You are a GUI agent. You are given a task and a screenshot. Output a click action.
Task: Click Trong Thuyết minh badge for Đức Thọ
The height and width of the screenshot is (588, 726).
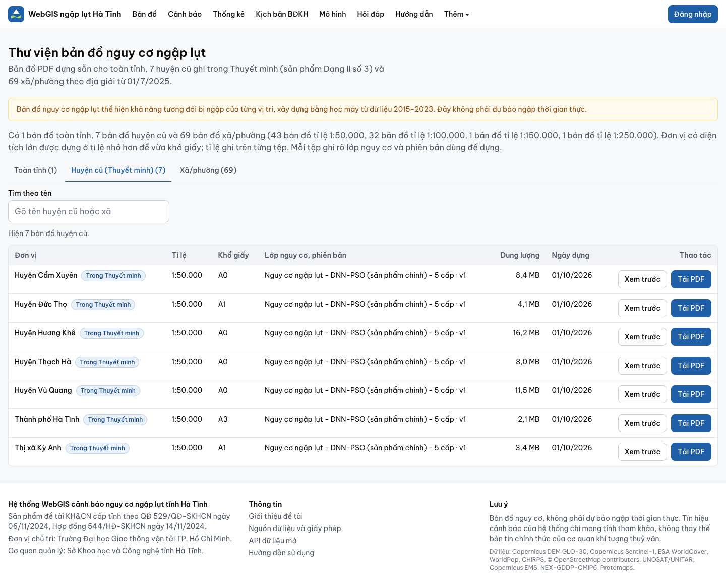point(103,305)
